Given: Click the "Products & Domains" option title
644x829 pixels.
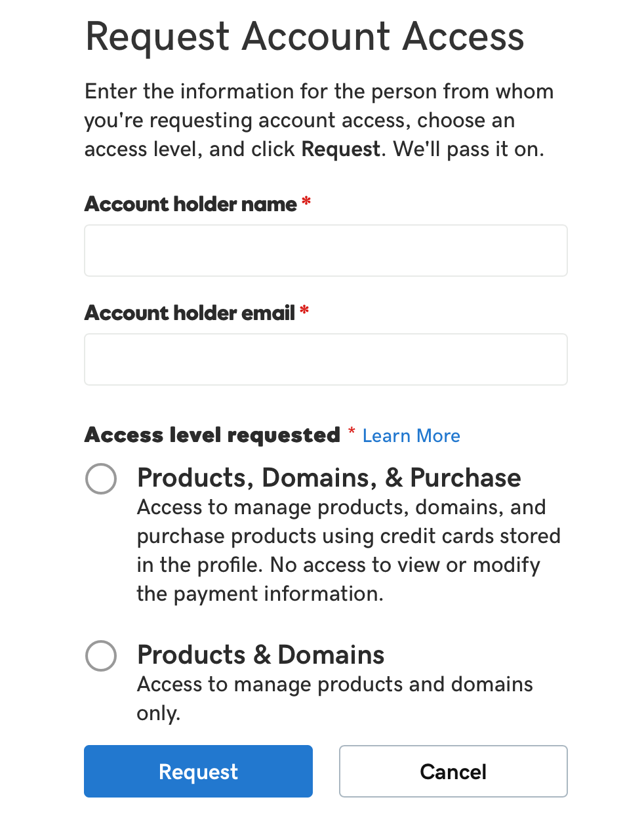Looking at the screenshot, I should click(x=260, y=655).
